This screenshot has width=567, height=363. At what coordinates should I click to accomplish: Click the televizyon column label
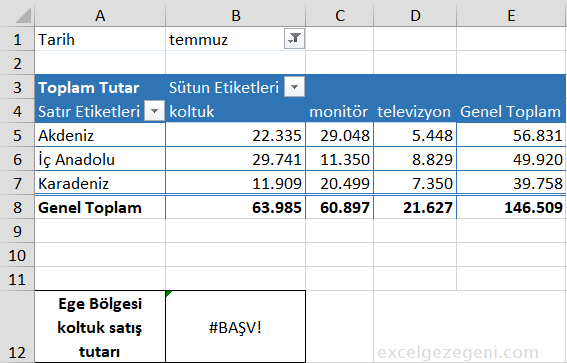tap(415, 111)
